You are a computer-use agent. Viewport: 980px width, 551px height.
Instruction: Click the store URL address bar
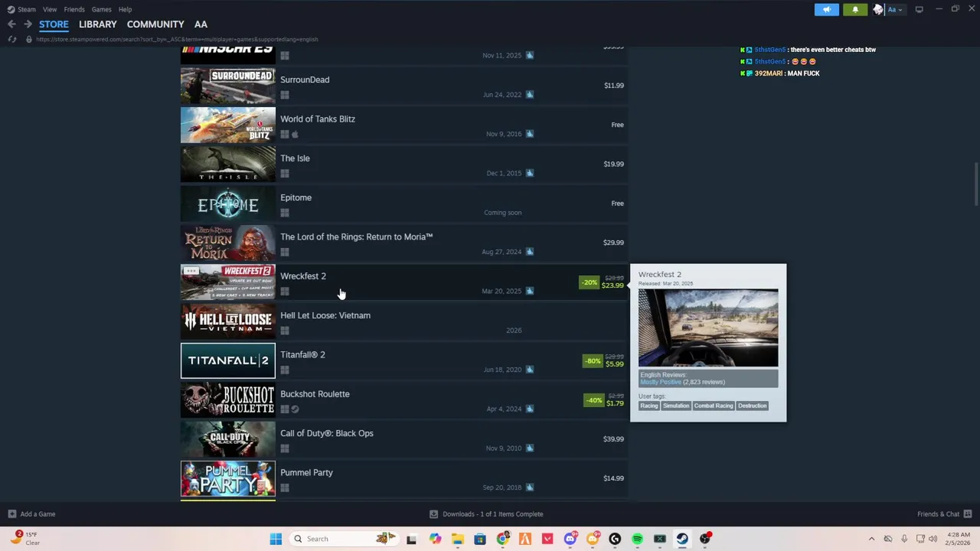tap(176, 39)
